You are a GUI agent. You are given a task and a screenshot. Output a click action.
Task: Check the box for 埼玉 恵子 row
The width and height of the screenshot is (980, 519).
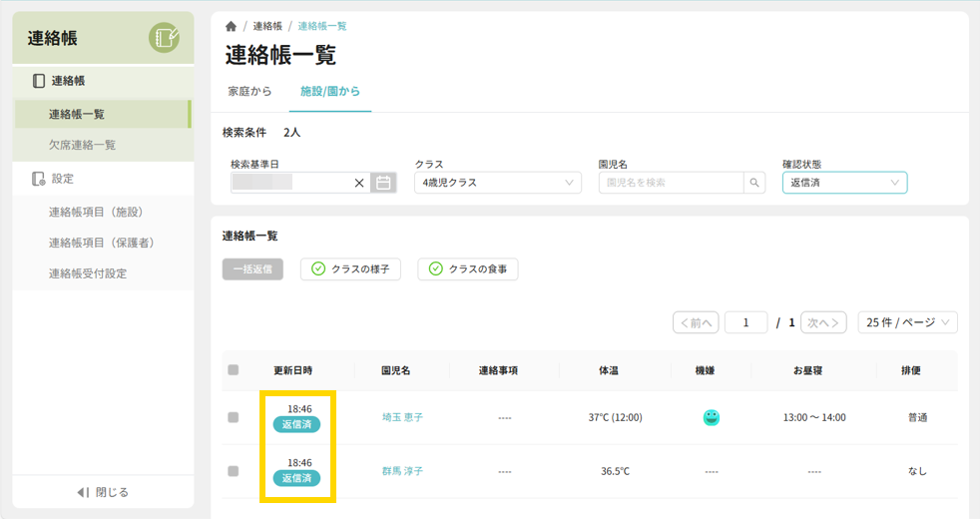234,417
